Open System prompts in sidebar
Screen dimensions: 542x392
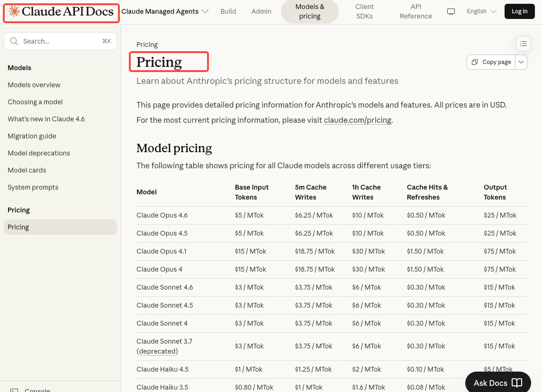pyautogui.click(x=33, y=187)
